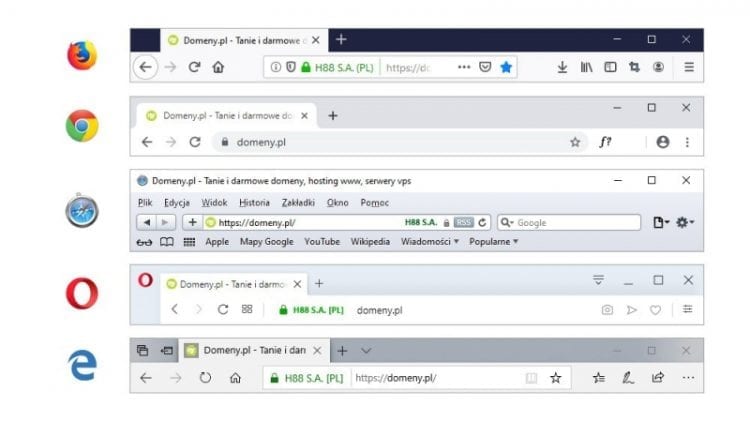Click Firefox screenshot crop icon
This screenshot has width=750, height=421.
(634, 67)
